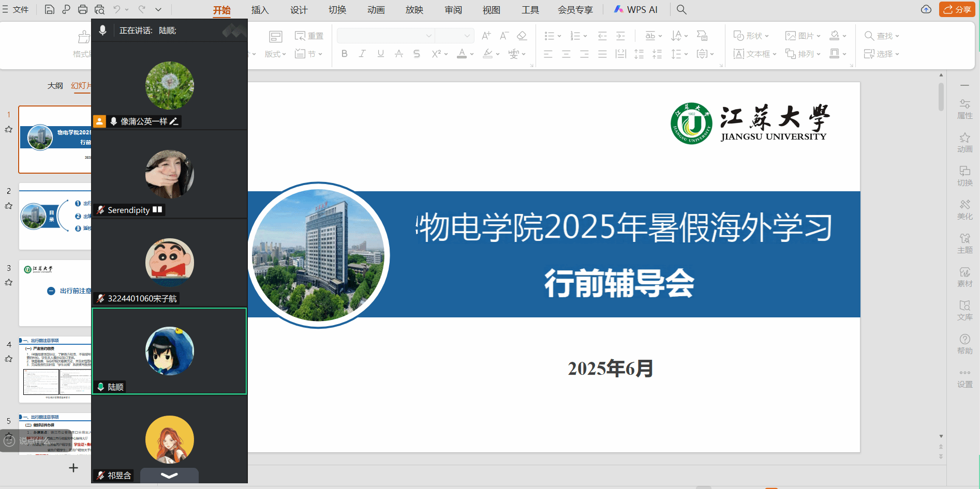Screen dimensions: 980x489
Task: Select slide 3 thumbnail in the slide panel
Action: tap(55, 293)
